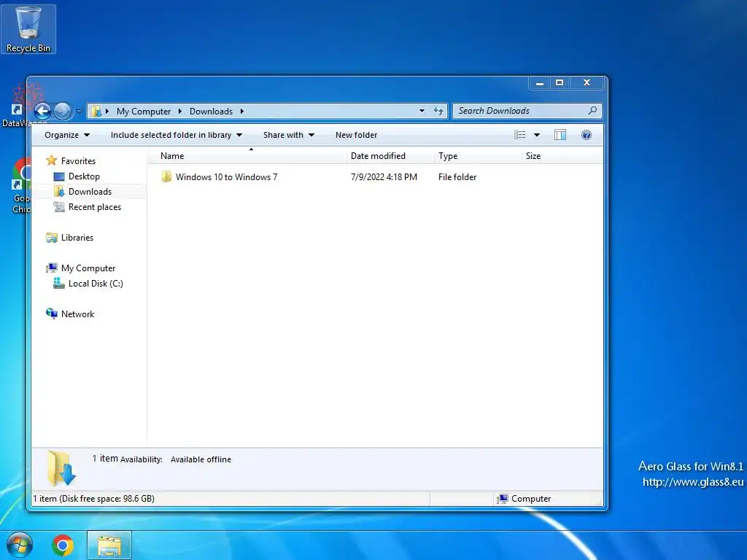Maximize the Downloads window
Screen dimensions: 747x560
click(x=560, y=83)
